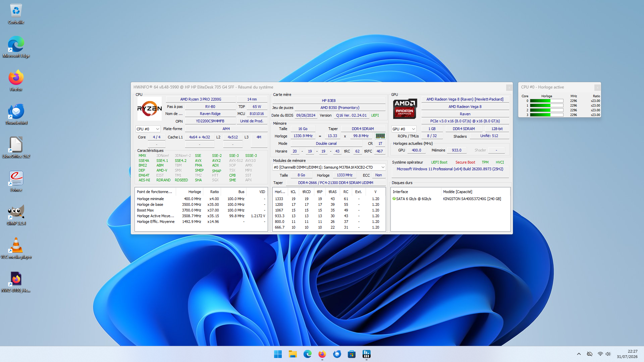Launch Microsoft Edge from the desktop shortcut

click(16, 47)
